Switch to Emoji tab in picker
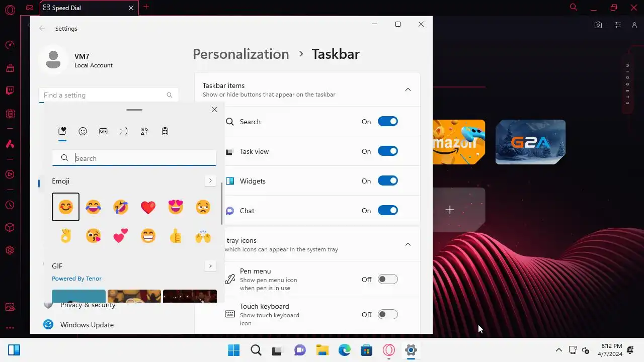644x362 pixels. 83,131
